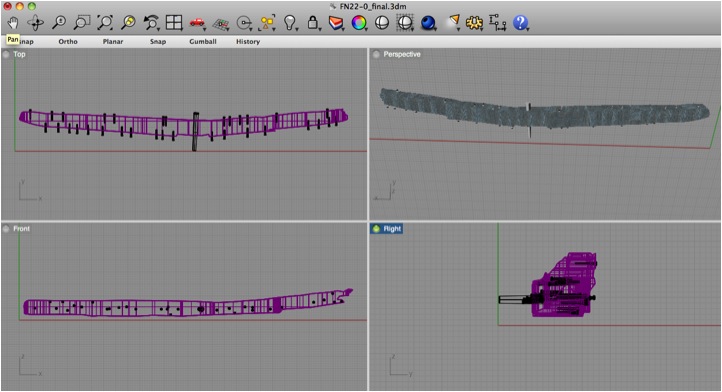Select the Pan hand tool
The image size is (722, 392).
coord(12,23)
